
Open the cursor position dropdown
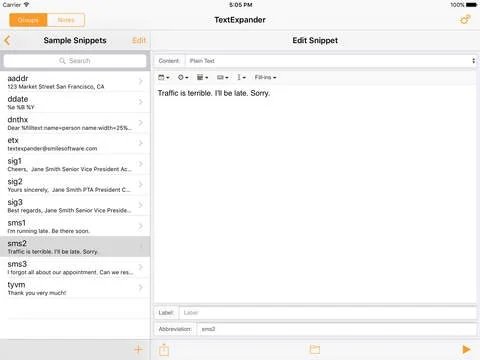(x=241, y=77)
